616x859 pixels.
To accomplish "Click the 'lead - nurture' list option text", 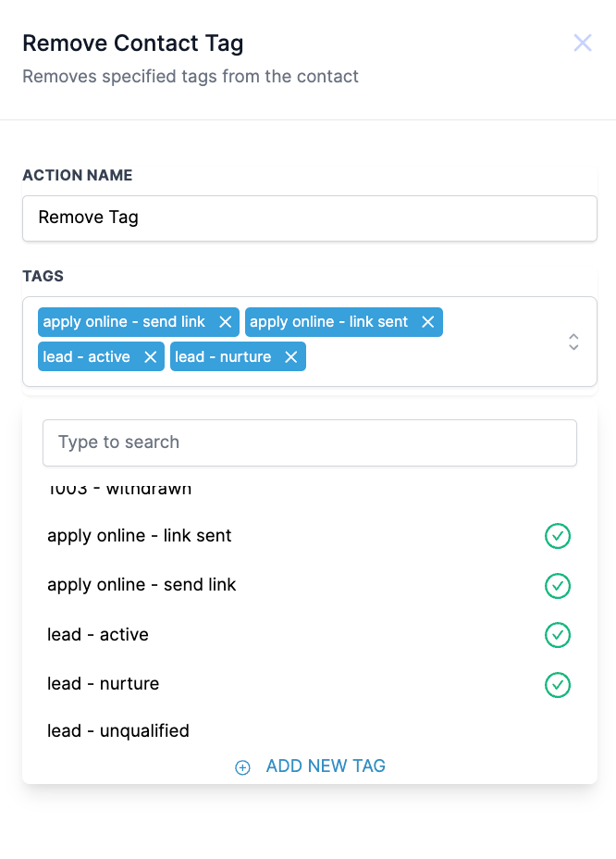I will click(x=104, y=684).
